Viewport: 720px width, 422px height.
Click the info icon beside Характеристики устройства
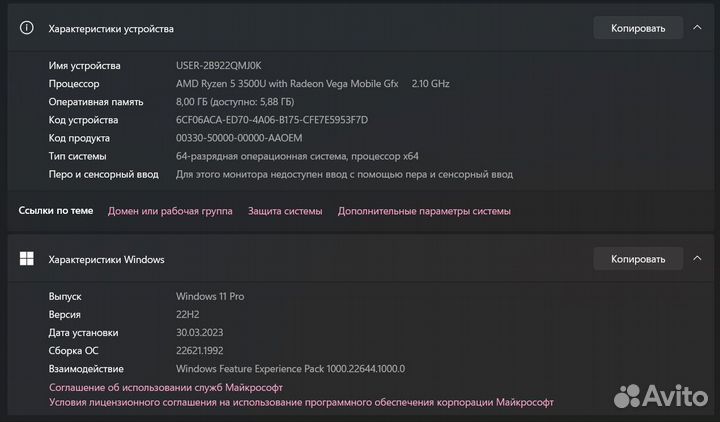(27, 28)
